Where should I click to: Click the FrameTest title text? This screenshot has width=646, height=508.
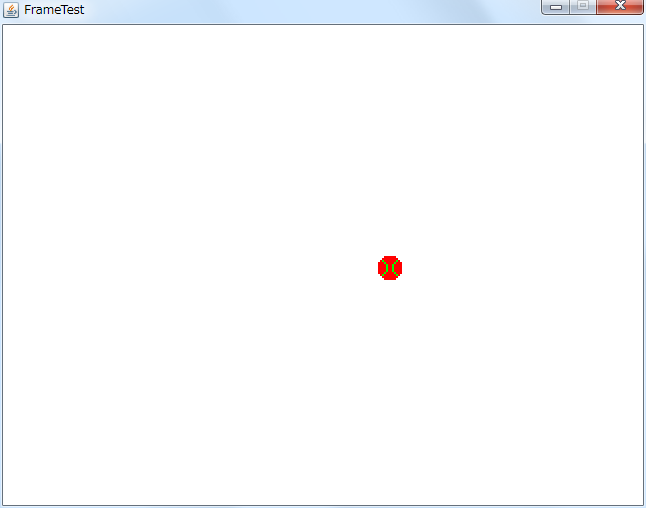point(54,10)
